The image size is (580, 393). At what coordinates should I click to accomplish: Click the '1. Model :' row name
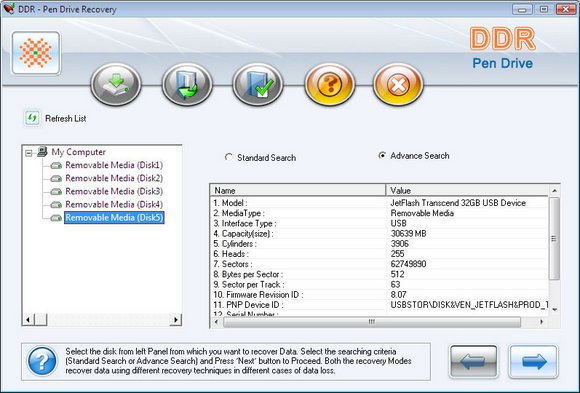tap(230, 203)
